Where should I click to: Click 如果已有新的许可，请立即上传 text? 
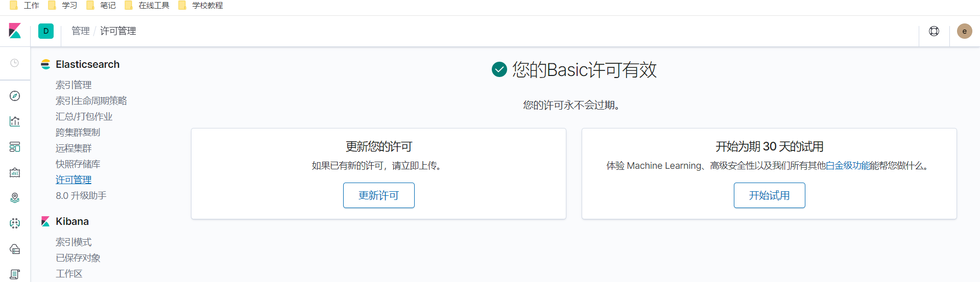(378, 166)
